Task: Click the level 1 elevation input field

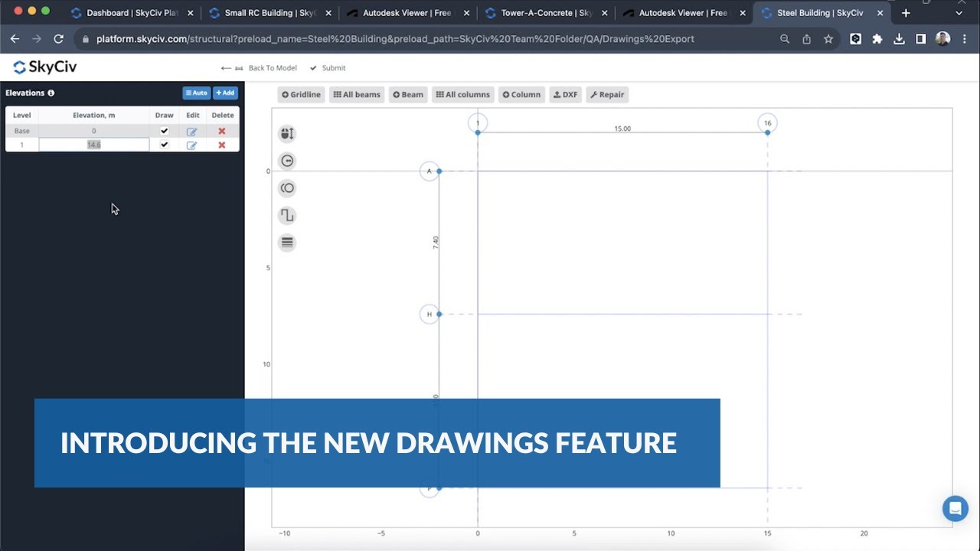Action: [x=94, y=145]
